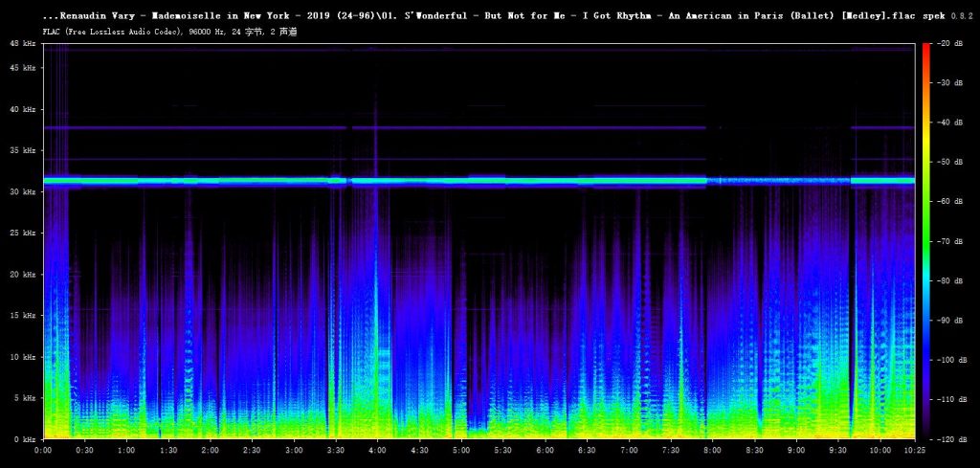Click the 4:00 time axis label
The image size is (980, 468).
(x=378, y=450)
